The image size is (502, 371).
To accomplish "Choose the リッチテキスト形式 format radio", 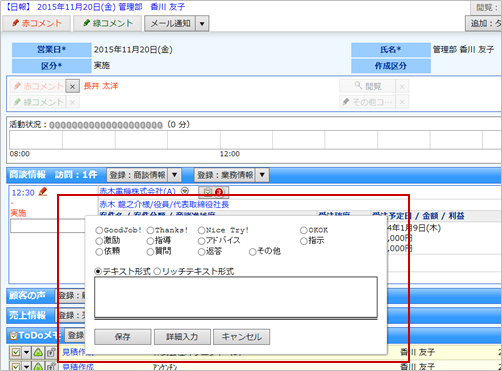I will click(157, 271).
